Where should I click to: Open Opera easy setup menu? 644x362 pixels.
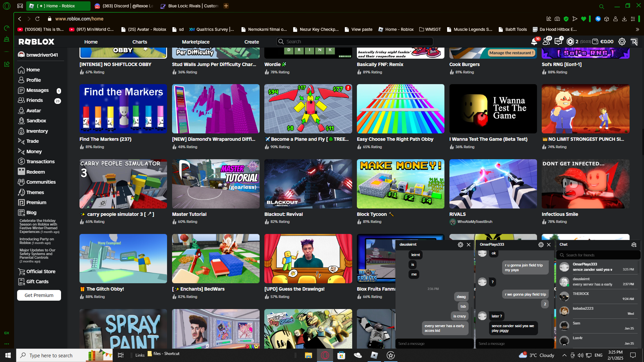[633, 19]
